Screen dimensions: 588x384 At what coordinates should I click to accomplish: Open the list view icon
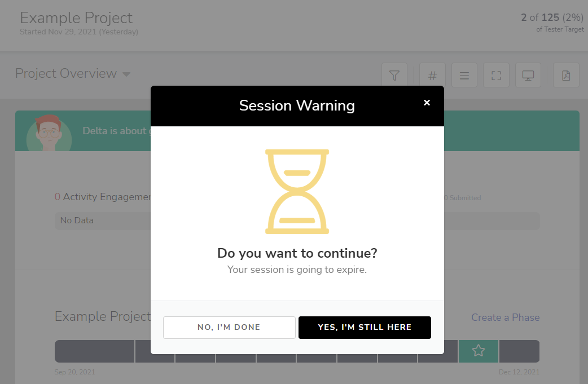pos(464,74)
